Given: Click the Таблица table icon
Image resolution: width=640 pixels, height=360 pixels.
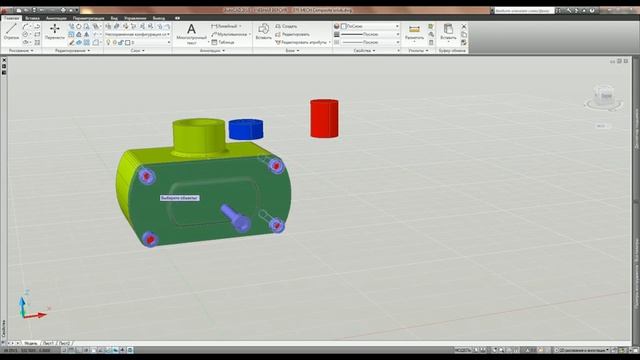Looking at the screenshot, I should click(x=214, y=42).
